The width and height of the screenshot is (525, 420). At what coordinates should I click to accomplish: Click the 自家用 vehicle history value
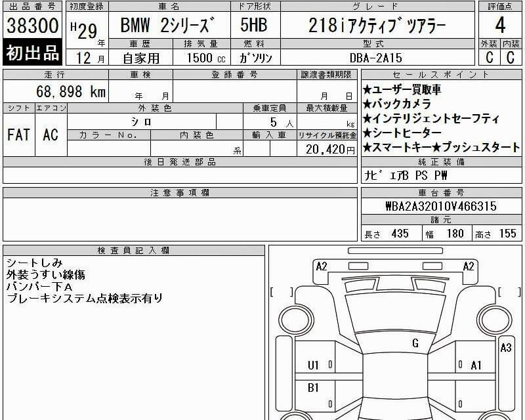141,58
